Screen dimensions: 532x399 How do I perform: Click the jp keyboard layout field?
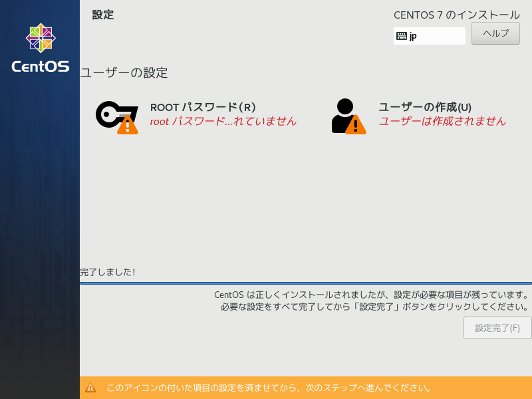(429, 36)
